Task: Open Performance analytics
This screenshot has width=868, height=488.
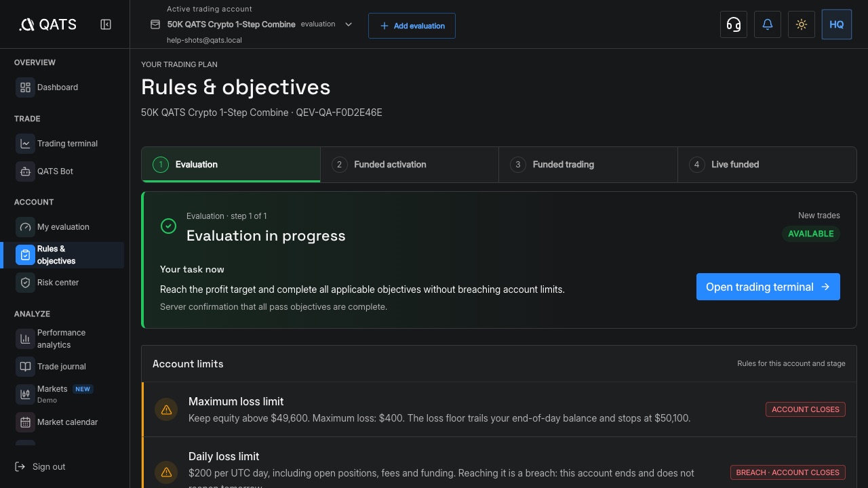Action: tap(69, 339)
